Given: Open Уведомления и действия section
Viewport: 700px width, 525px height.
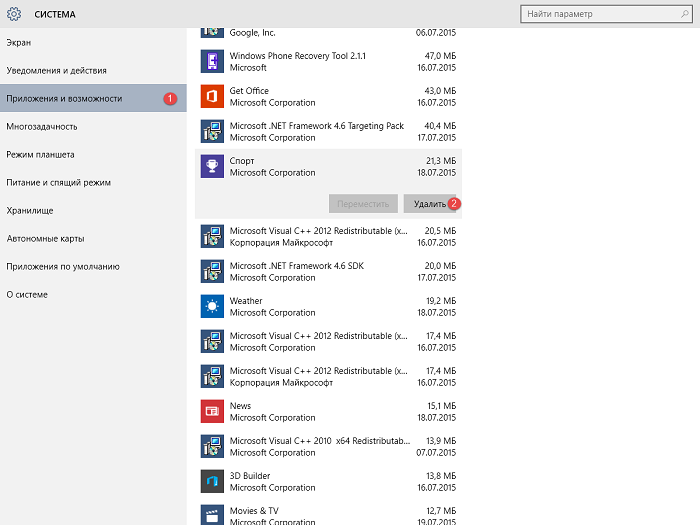Looking at the screenshot, I should pyautogui.click(x=93, y=71).
